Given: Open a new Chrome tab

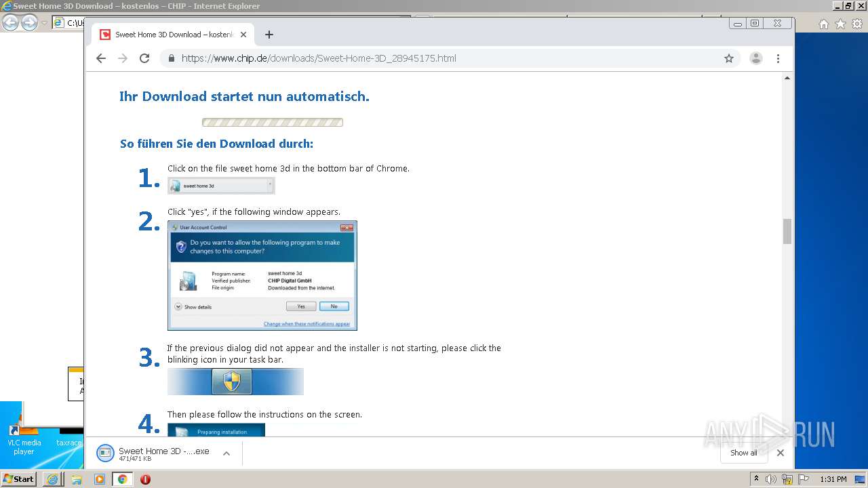Looking at the screenshot, I should click(269, 35).
